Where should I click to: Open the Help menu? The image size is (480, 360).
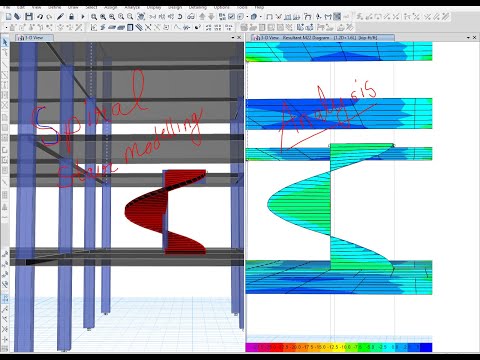(259, 7)
